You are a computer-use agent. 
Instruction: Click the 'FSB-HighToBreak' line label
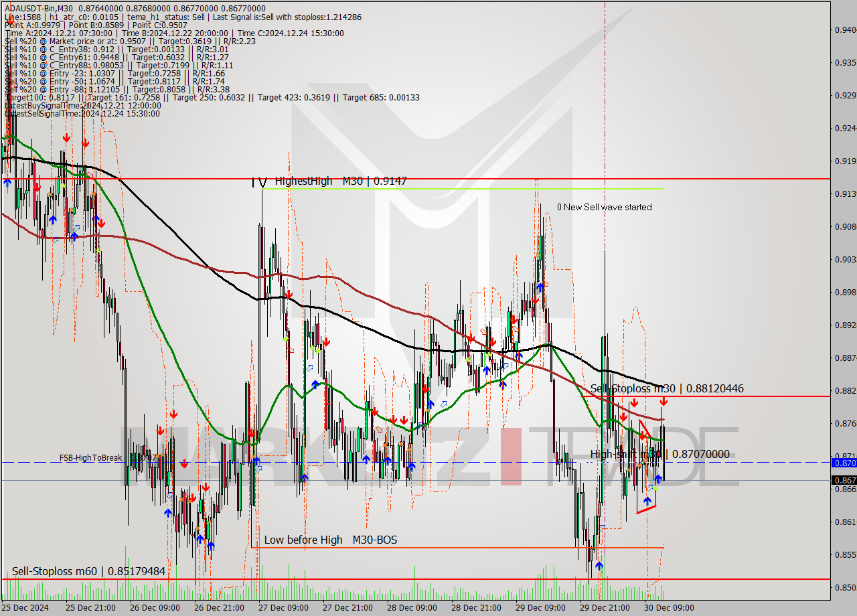click(90, 458)
